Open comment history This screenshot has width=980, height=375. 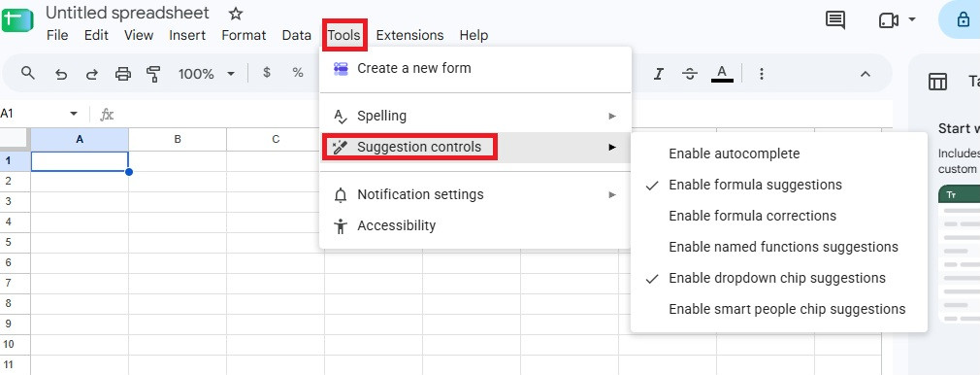click(x=835, y=20)
